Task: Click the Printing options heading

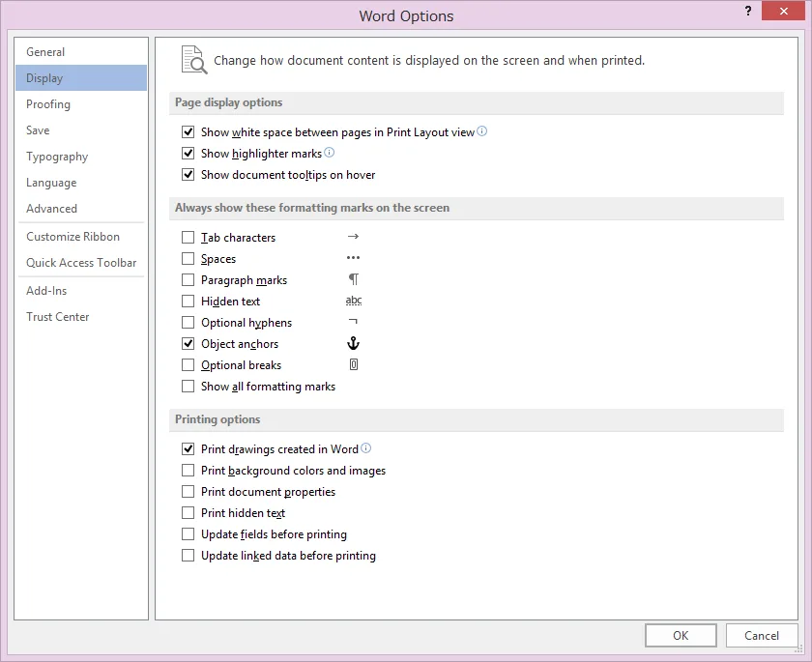Action: click(217, 418)
